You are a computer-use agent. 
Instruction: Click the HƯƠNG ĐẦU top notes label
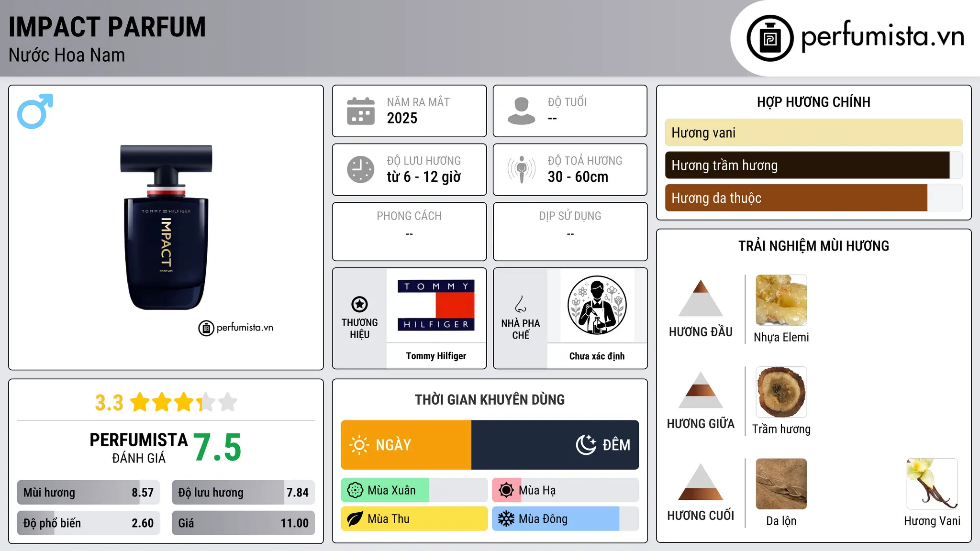[701, 332]
